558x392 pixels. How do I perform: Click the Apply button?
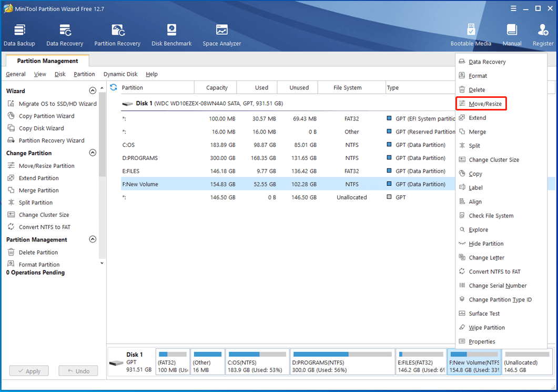click(x=29, y=370)
